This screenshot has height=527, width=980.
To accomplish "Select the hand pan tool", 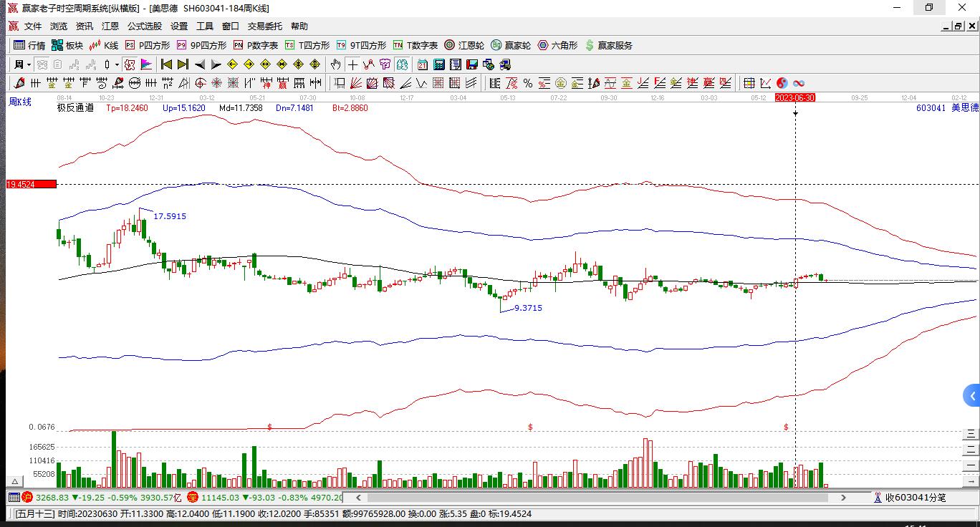I will click(336, 64).
